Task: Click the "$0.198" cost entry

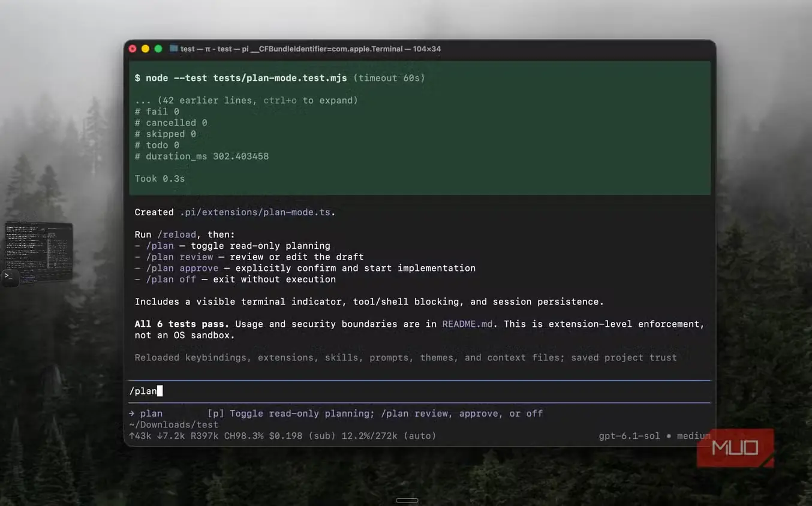Action: (286, 436)
